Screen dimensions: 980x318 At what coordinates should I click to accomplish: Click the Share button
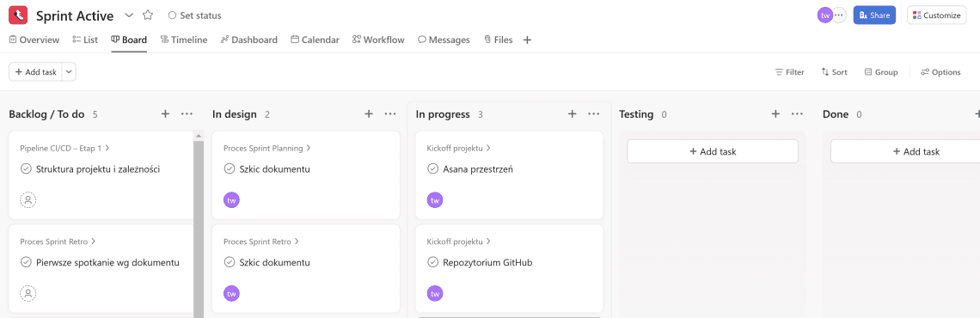pos(874,15)
